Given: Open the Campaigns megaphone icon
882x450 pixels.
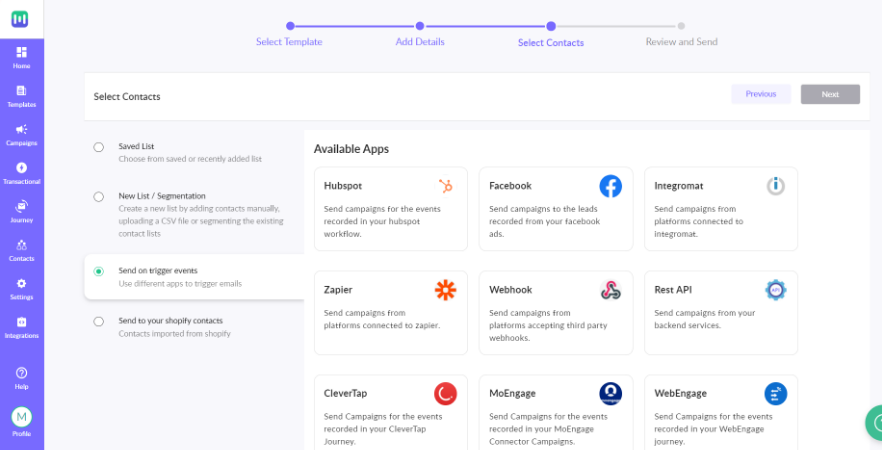Looking at the screenshot, I should coord(21,129).
